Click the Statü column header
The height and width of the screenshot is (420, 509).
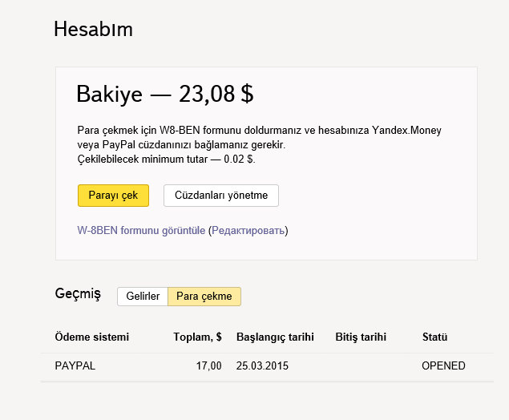pyautogui.click(x=434, y=337)
